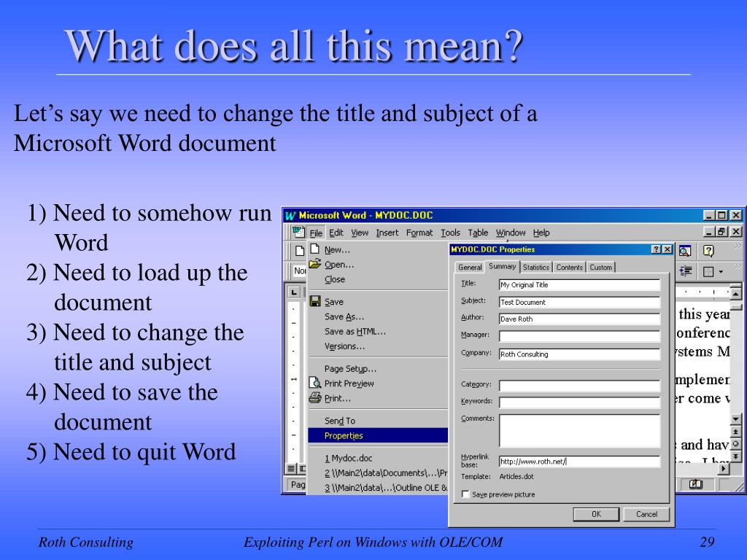Click the Next page double-arrow button
This screenshot has width=747, height=560.
[x=735, y=456]
